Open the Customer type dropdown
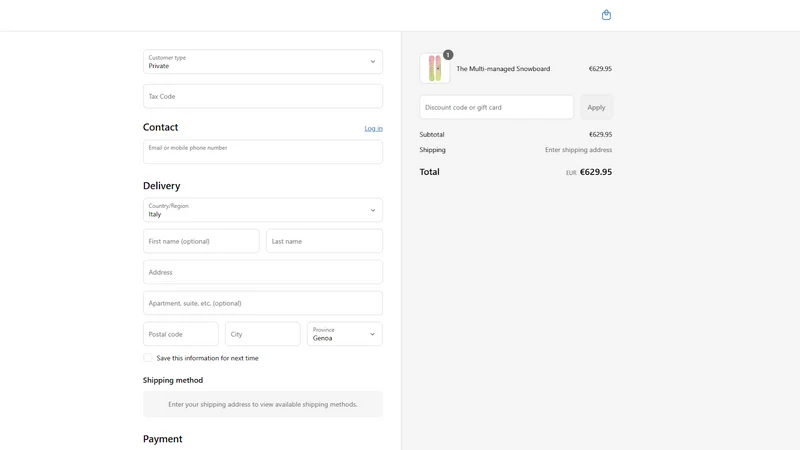This screenshot has height=450, width=800. [263, 62]
